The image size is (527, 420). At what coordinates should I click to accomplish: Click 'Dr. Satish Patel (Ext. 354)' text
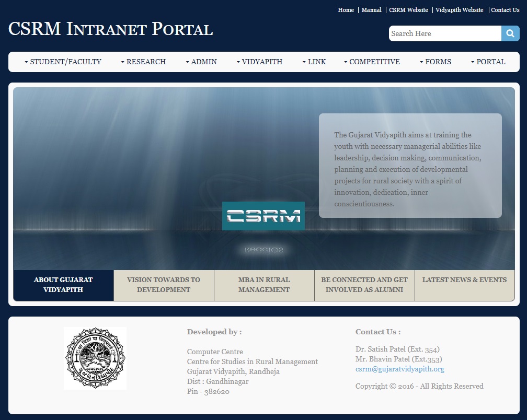pos(397,349)
